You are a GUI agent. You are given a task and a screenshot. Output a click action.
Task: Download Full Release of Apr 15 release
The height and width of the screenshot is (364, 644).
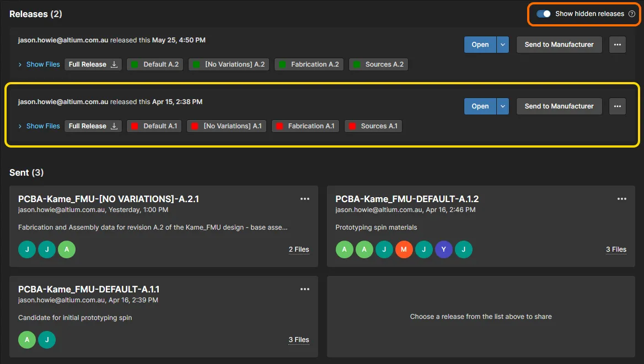click(x=93, y=126)
